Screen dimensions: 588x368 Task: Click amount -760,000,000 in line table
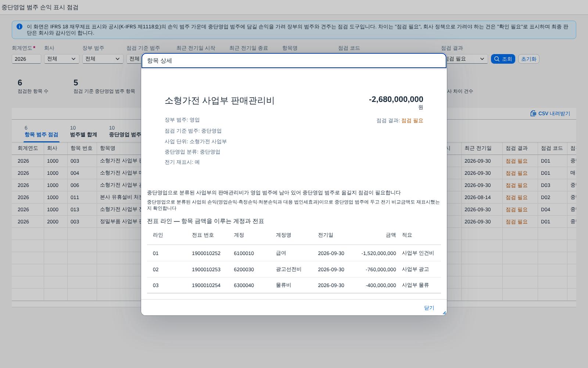coord(381,269)
